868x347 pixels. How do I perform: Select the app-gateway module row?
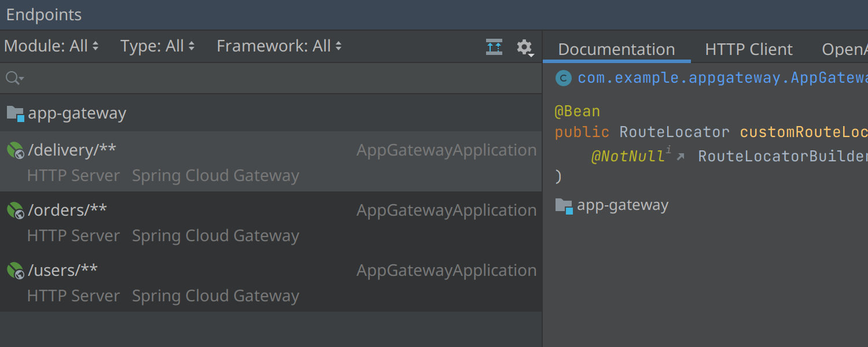[271, 113]
